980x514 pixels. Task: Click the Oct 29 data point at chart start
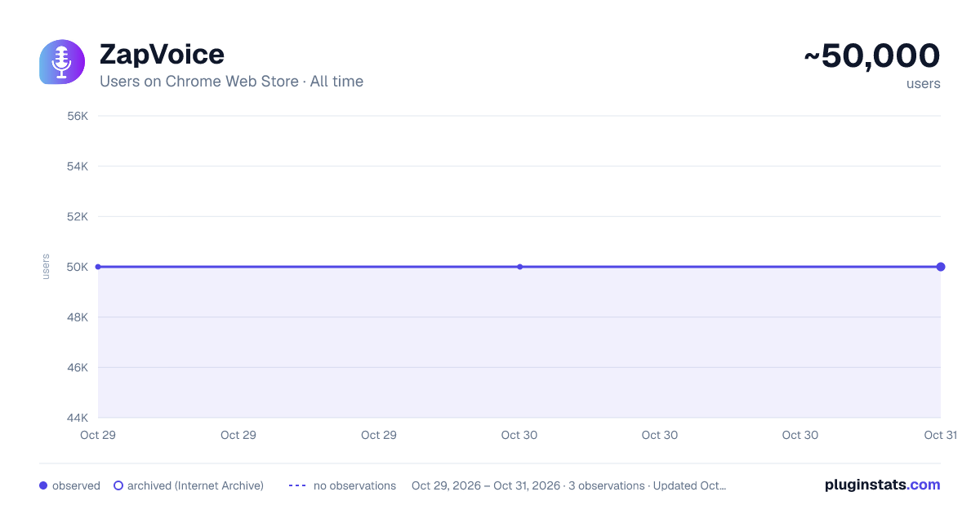tap(98, 267)
